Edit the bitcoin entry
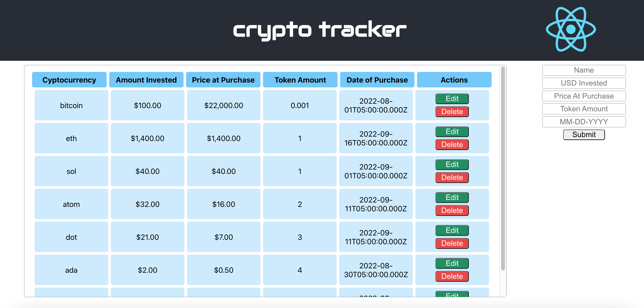 tap(452, 99)
